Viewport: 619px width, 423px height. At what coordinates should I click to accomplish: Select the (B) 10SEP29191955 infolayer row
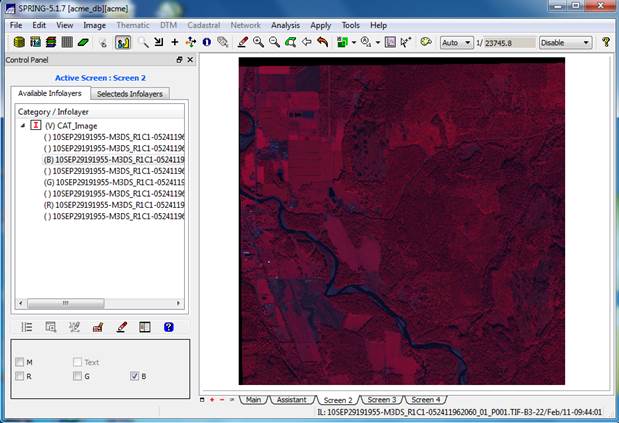[x=114, y=160]
